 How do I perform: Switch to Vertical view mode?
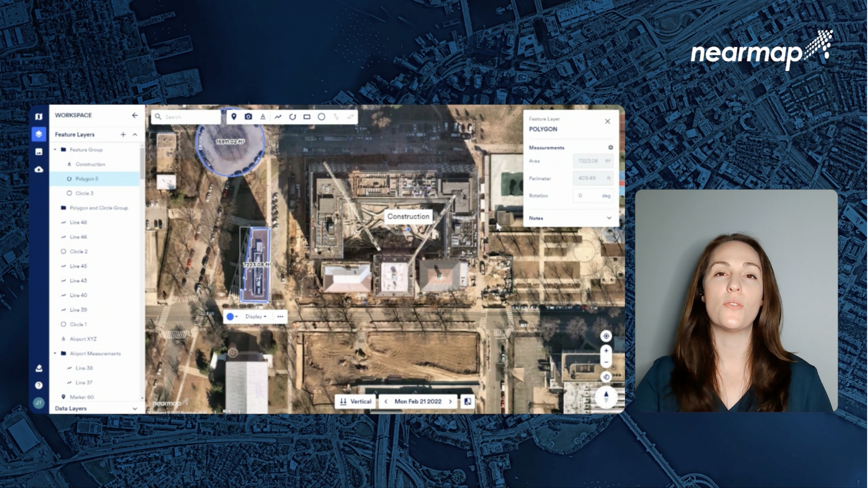pos(354,401)
